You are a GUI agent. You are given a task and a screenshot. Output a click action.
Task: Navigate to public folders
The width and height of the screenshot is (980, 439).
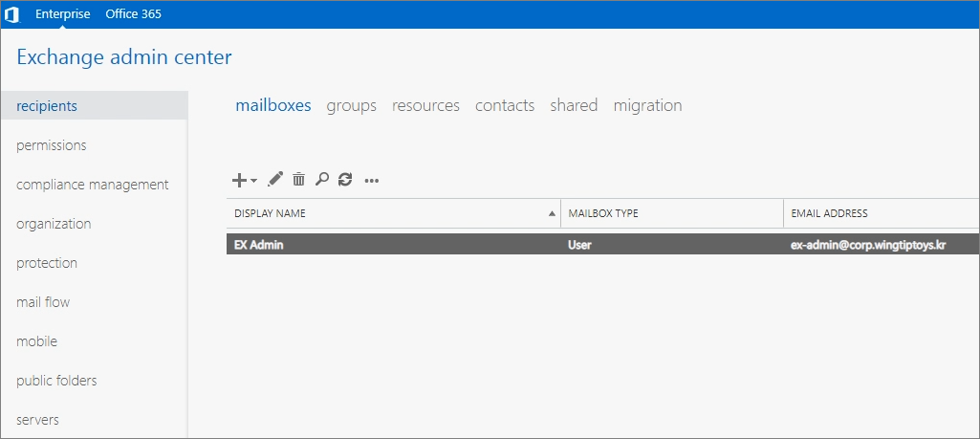pyautogui.click(x=56, y=381)
